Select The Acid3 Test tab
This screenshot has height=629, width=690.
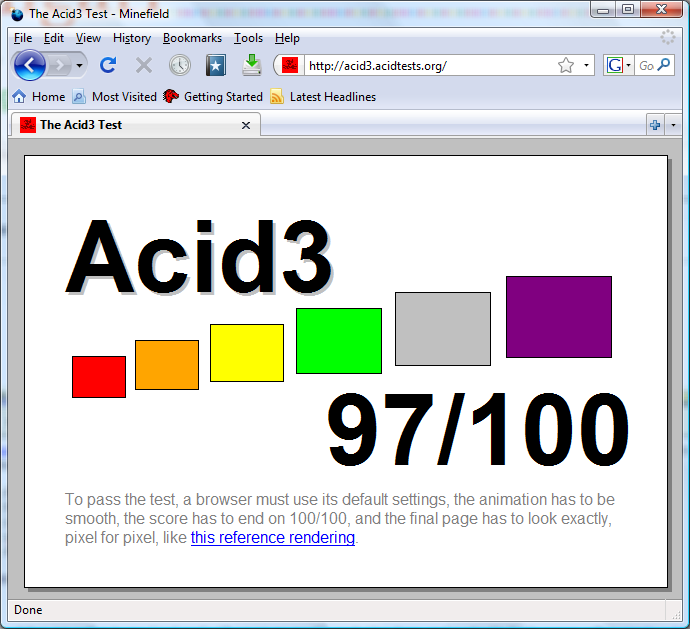coord(136,125)
